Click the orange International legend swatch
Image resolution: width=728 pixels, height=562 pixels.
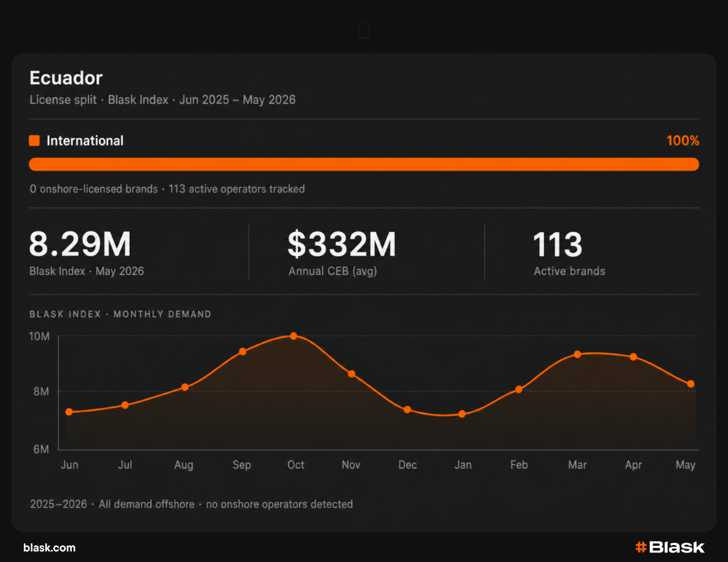pyautogui.click(x=34, y=140)
